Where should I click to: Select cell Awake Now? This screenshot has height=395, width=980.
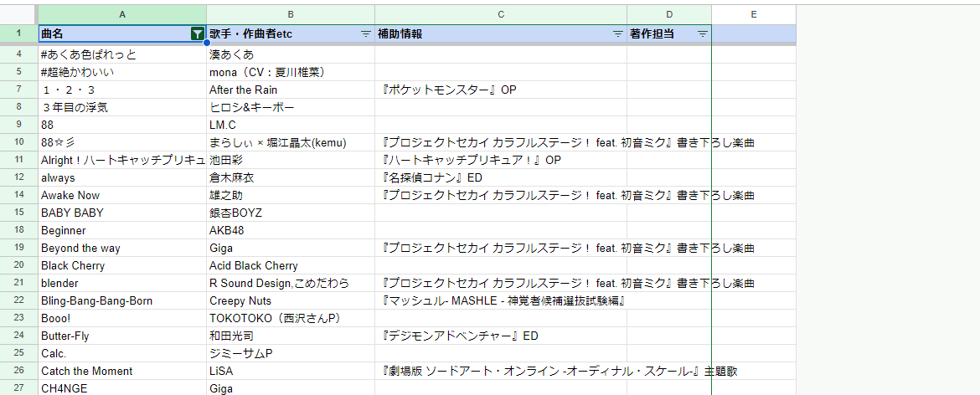point(122,195)
